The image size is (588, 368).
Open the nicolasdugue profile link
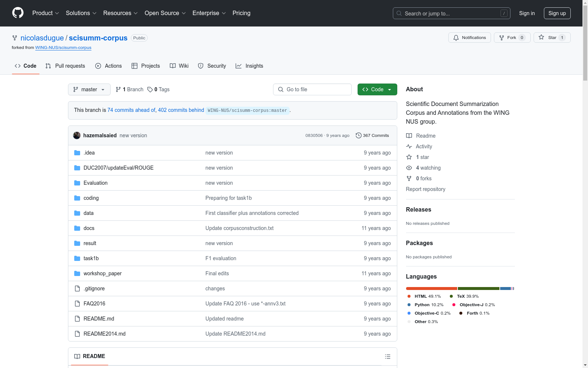[x=42, y=38]
